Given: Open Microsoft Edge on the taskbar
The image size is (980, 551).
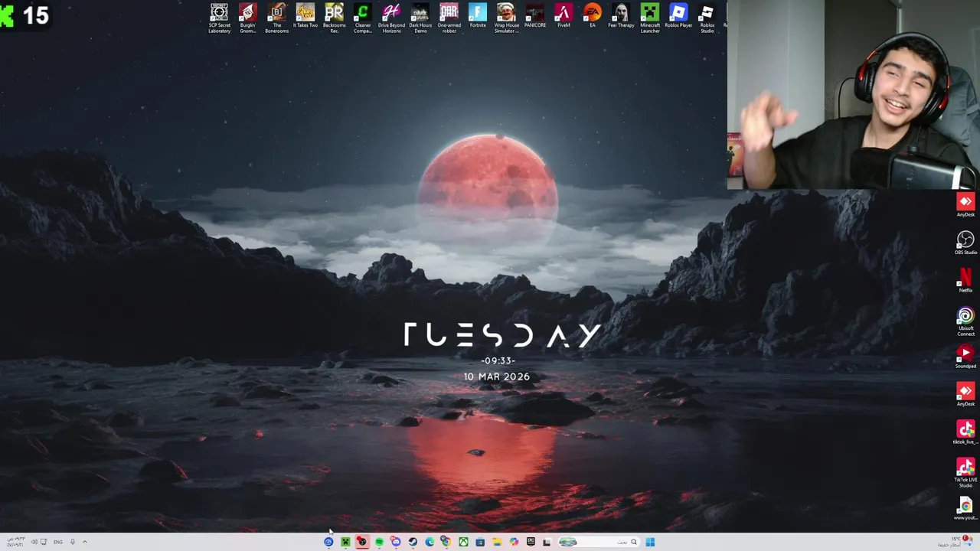Looking at the screenshot, I should pos(430,542).
